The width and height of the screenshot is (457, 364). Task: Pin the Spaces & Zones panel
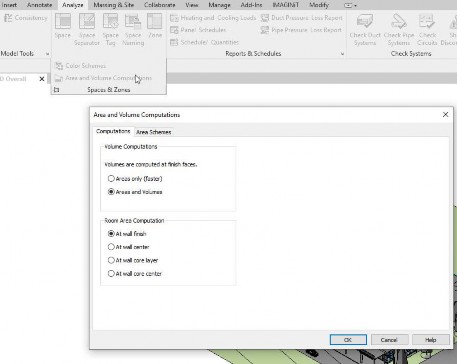point(57,90)
